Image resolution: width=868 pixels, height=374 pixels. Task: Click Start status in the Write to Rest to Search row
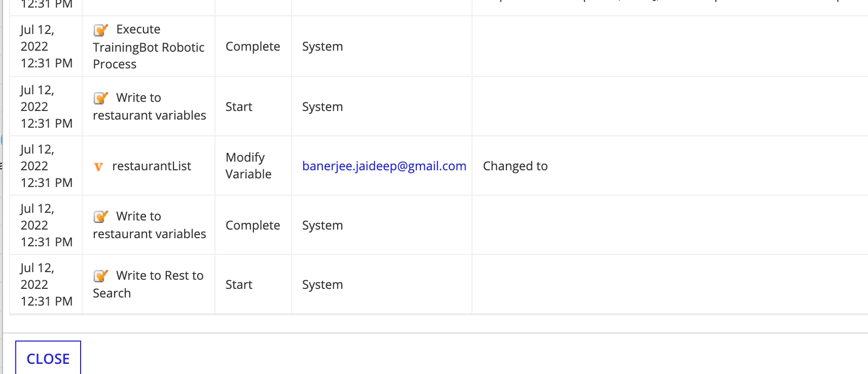click(x=239, y=284)
